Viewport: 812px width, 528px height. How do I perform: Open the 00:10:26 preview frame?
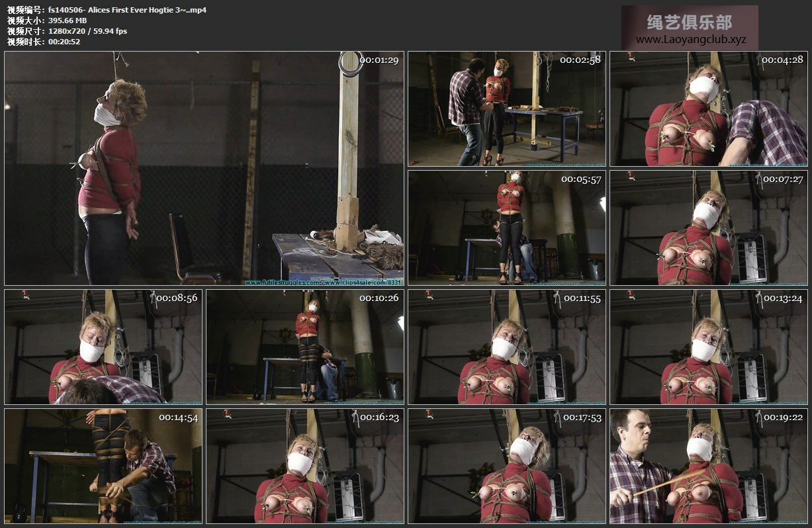tap(305, 347)
